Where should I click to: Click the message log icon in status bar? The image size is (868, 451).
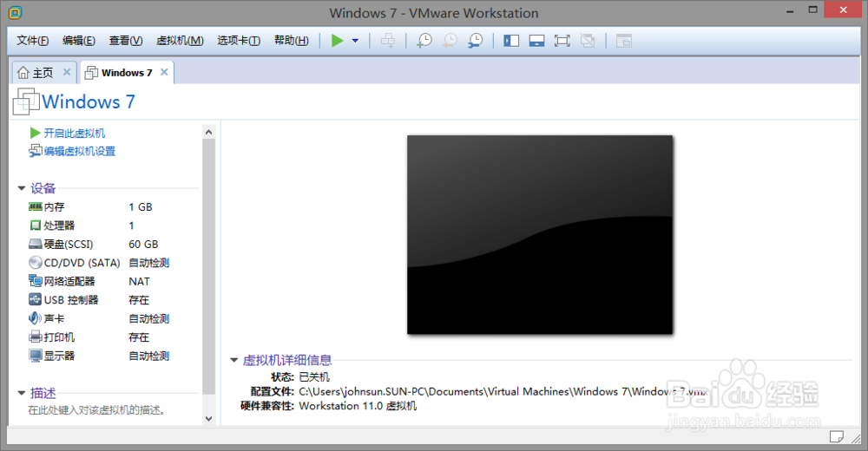[x=837, y=436]
